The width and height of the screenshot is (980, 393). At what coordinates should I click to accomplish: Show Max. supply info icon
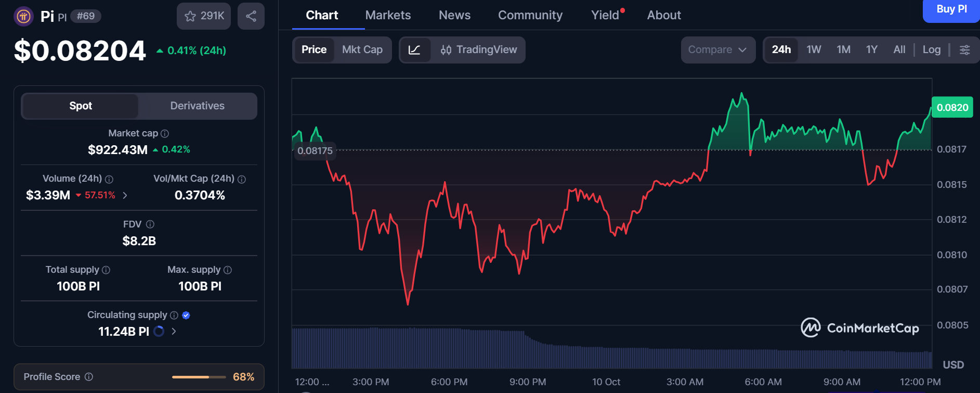click(228, 270)
